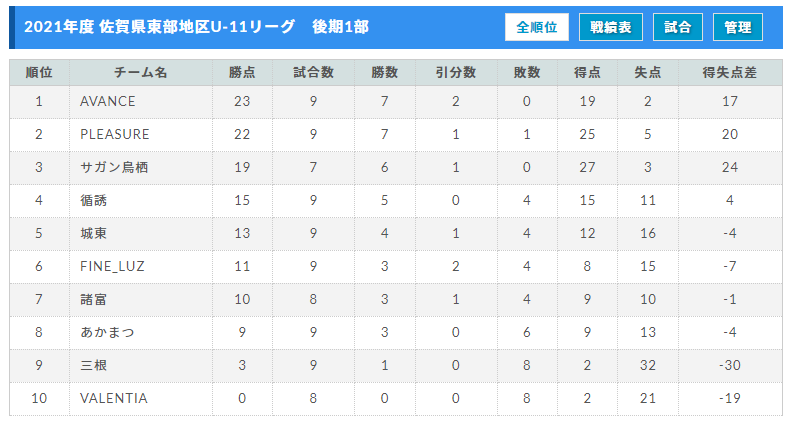Select the VALENTIA team entry
Image resolution: width=793 pixels, height=425 pixels.
click(x=114, y=399)
